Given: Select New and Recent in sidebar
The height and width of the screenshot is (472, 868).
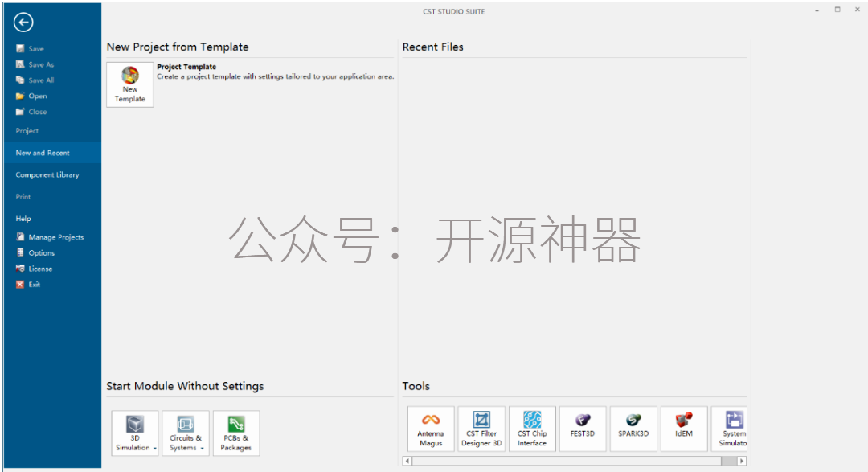Looking at the screenshot, I should (52, 153).
